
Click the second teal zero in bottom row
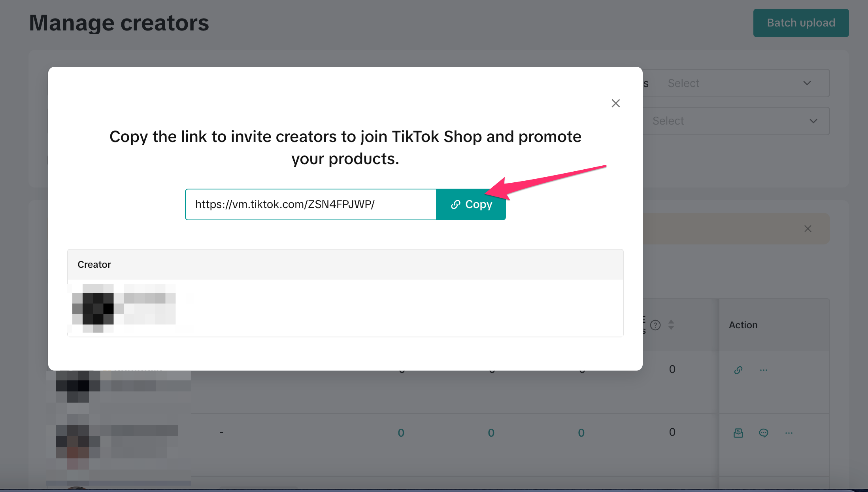(x=491, y=433)
